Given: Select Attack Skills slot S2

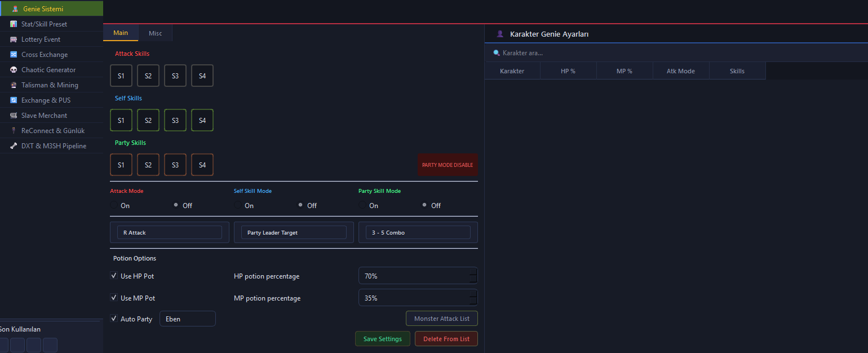Looking at the screenshot, I should (x=148, y=76).
